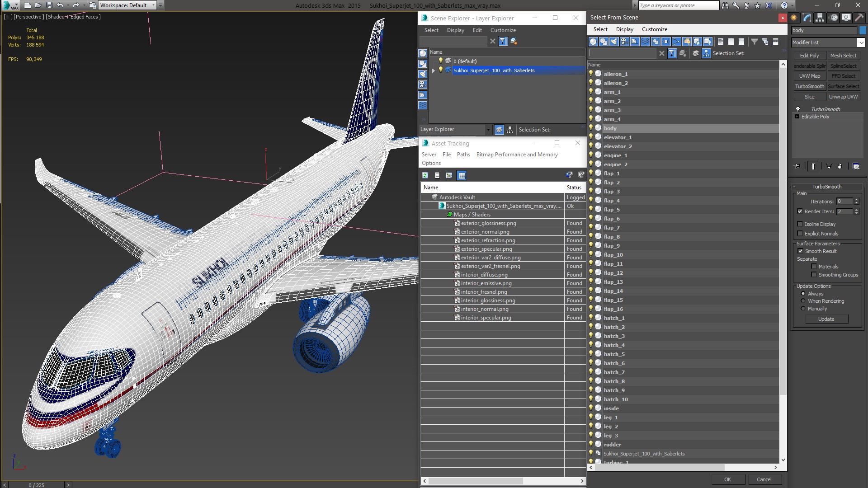Open the Display menu in Select From Scene

tap(624, 29)
